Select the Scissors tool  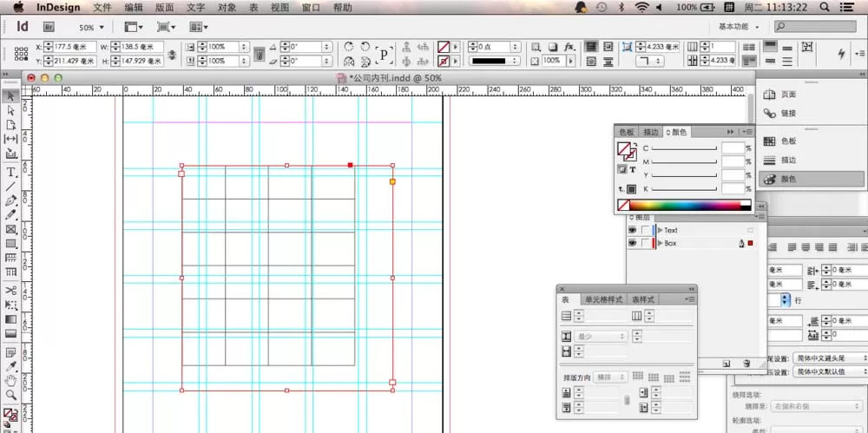[x=10, y=290]
